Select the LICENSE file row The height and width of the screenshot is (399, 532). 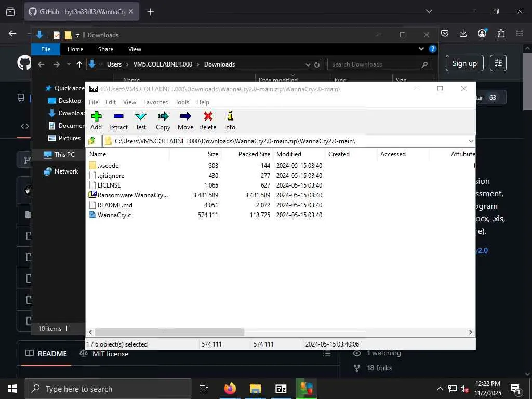click(206, 185)
